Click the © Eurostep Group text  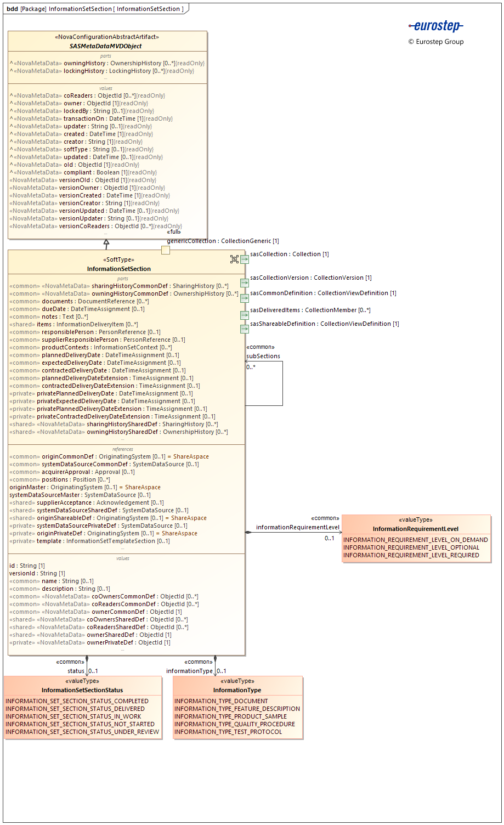pyautogui.click(x=436, y=41)
